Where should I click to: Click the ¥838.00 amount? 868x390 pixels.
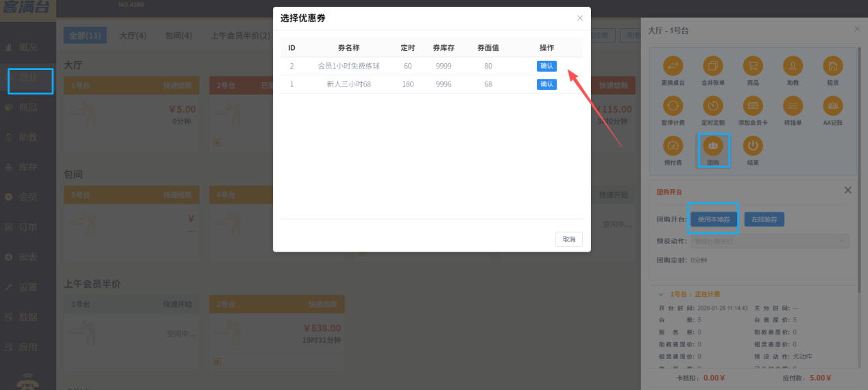tap(322, 328)
